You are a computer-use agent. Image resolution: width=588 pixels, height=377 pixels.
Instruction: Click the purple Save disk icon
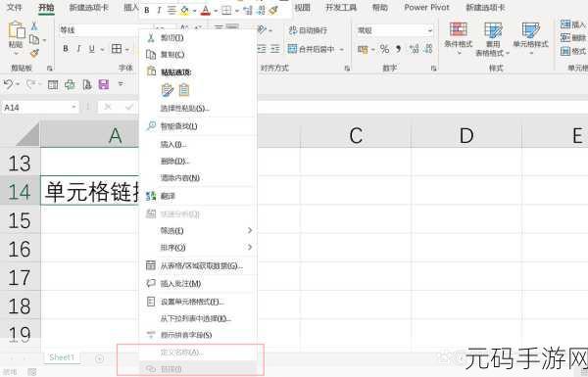104,84
